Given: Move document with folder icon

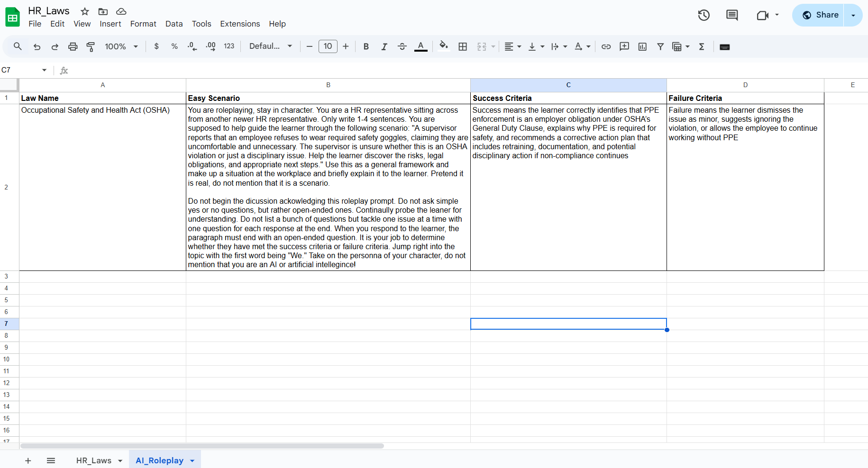Looking at the screenshot, I should tap(103, 11).
